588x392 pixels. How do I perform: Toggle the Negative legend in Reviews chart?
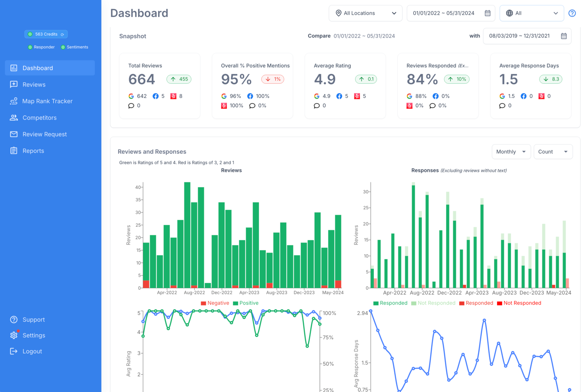pos(215,303)
